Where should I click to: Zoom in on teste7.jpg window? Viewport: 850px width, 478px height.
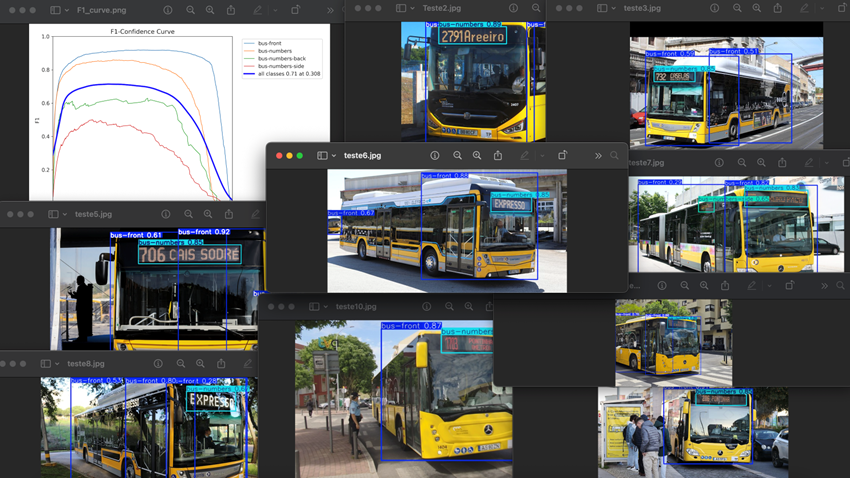click(x=761, y=163)
